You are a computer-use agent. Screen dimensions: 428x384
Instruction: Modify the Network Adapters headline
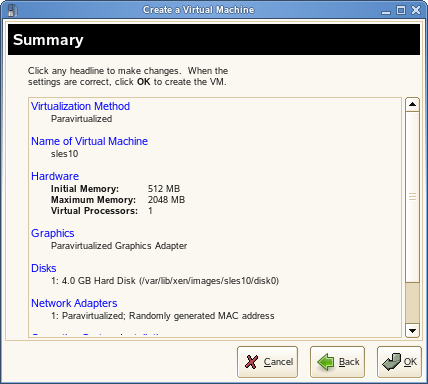click(74, 303)
